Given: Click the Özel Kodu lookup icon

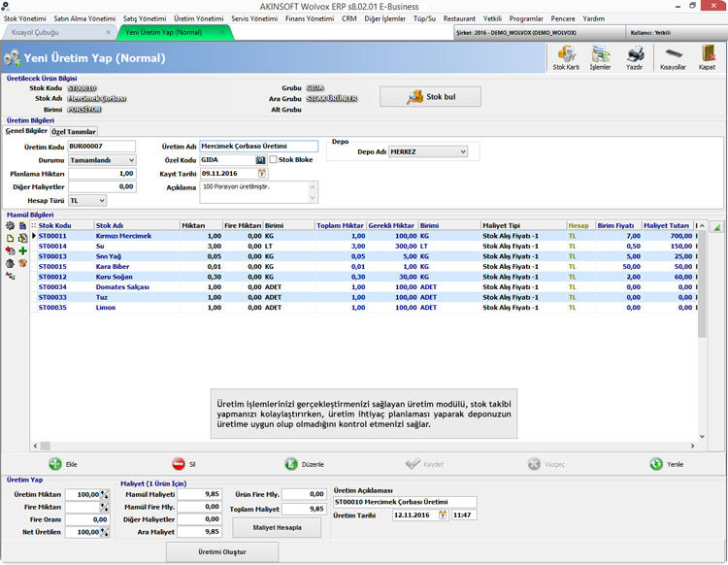Looking at the screenshot, I should [260, 160].
